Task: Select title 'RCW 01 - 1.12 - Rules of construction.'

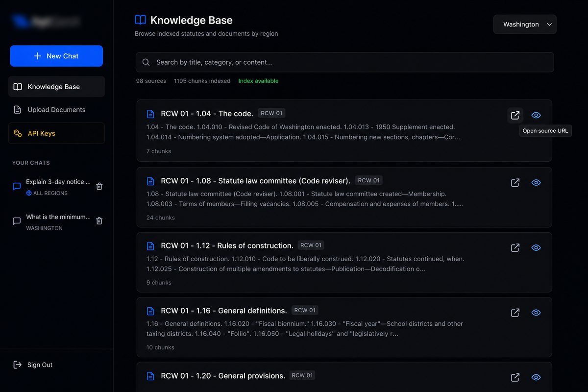Action: click(x=227, y=245)
